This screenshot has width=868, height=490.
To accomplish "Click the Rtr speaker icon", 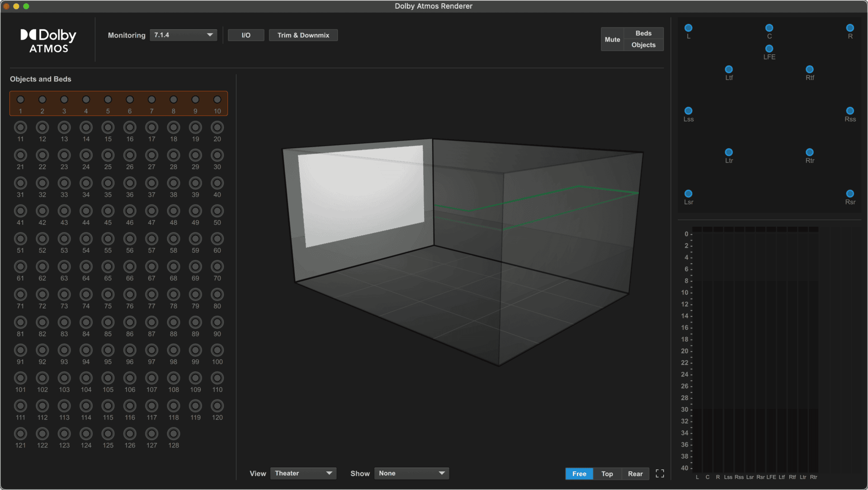I will (809, 152).
